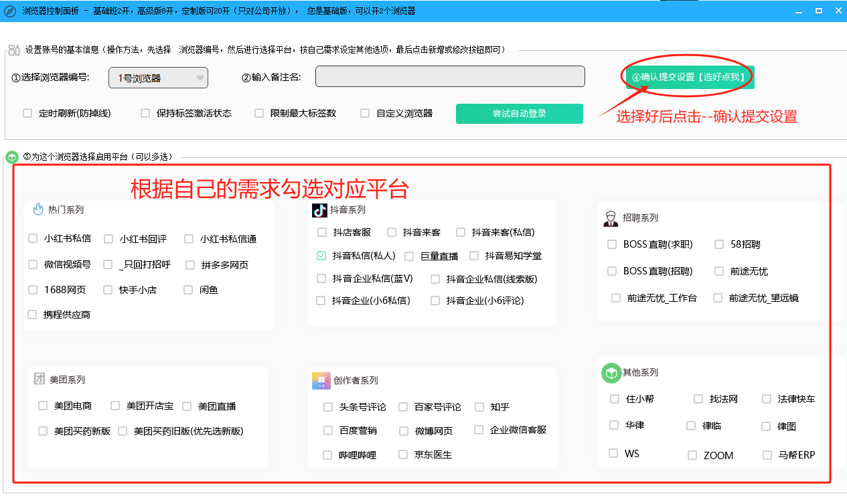Click the 输入备注名 text field
The image size is (847, 504).
[450, 76]
